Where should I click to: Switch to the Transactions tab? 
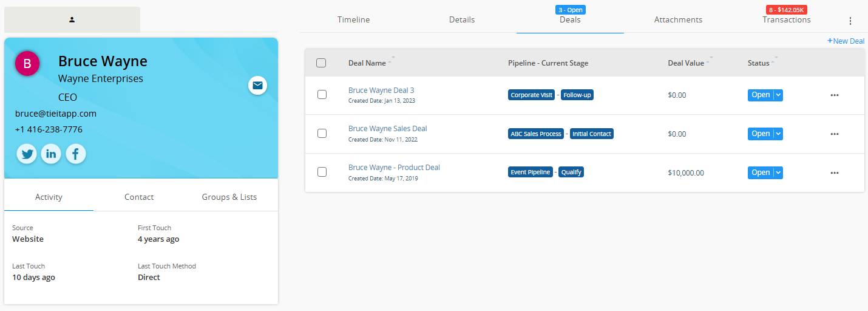[787, 19]
